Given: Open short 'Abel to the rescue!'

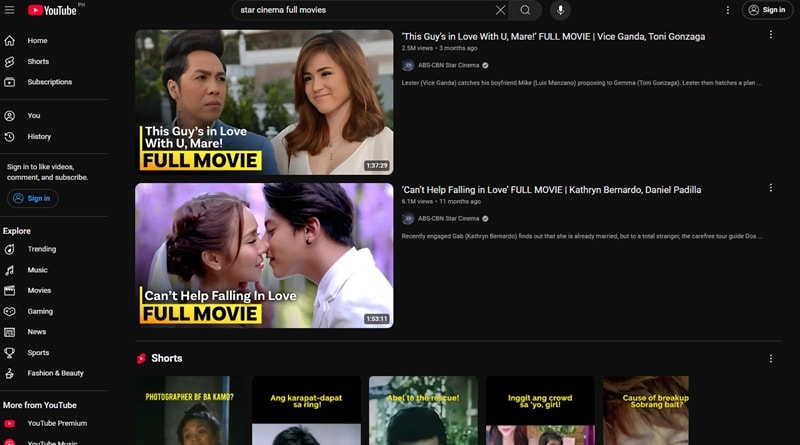Looking at the screenshot, I should pos(423,411).
